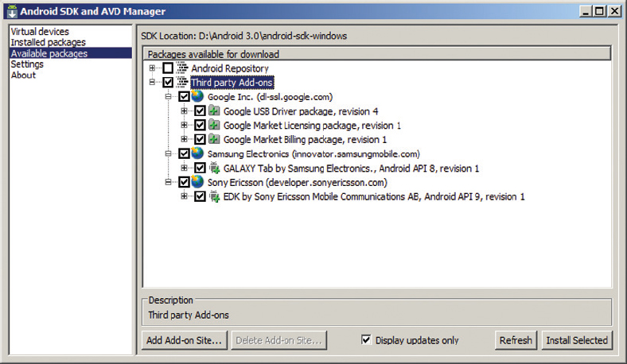Click the GALAXY Tab Android add-on icon

pyautogui.click(x=215, y=168)
